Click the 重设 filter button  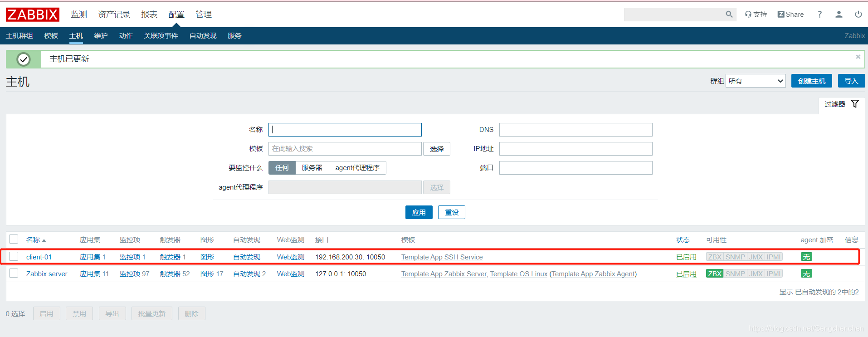point(452,212)
